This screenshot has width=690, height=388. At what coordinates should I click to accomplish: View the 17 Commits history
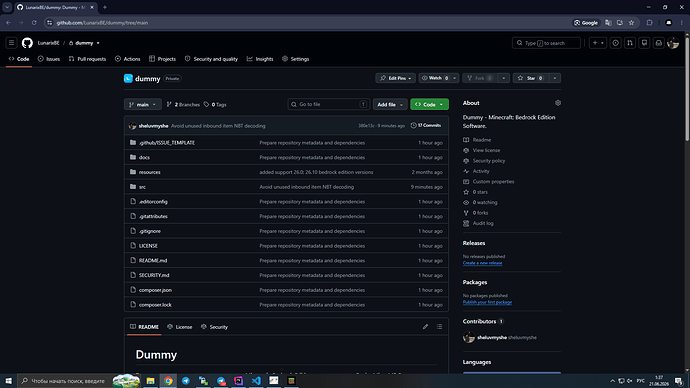426,125
